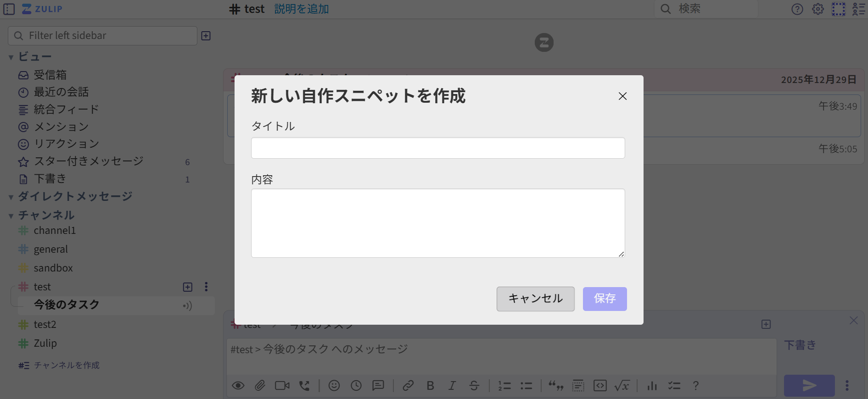Click the preview eye icon in compose toolbar
The width and height of the screenshot is (868, 399).
click(238, 386)
